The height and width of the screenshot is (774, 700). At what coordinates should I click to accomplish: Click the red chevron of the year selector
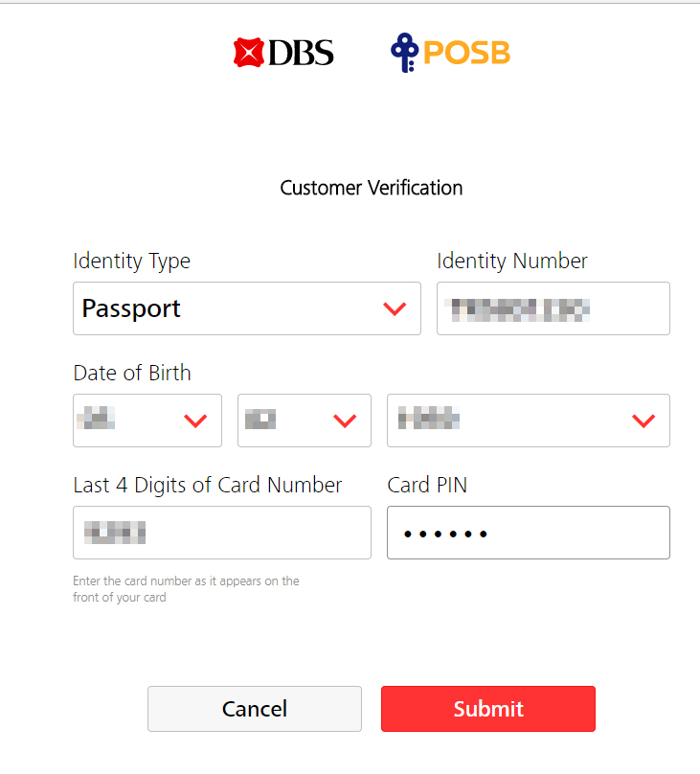point(644,421)
